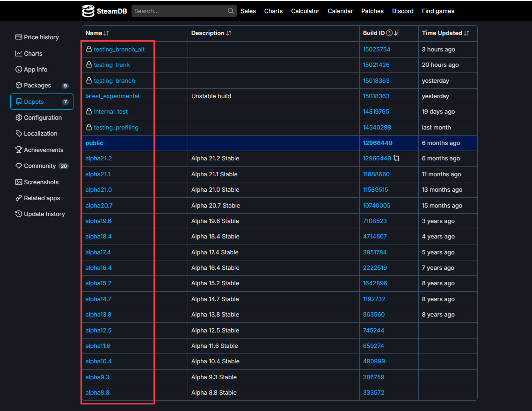Click the Configuration gear icon

(x=19, y=117)
